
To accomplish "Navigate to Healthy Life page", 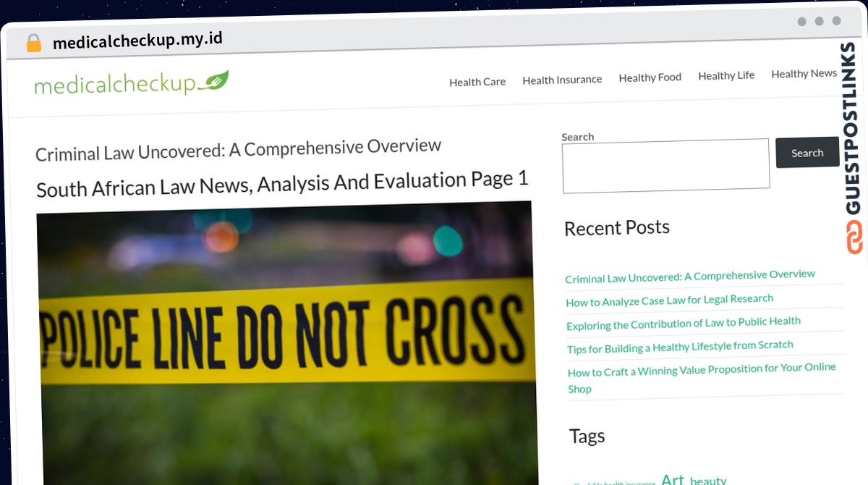I will [x=726, y=75].
